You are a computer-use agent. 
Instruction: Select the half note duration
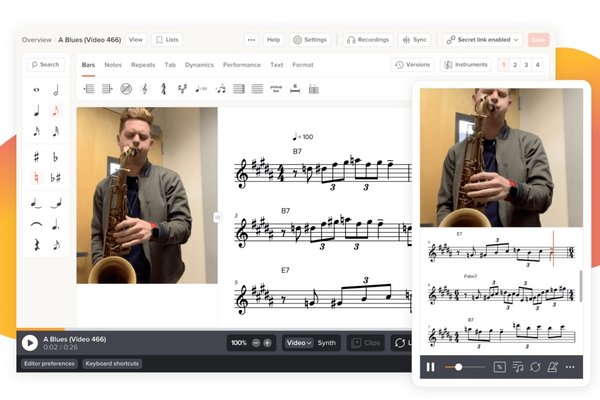pos(56,90)
